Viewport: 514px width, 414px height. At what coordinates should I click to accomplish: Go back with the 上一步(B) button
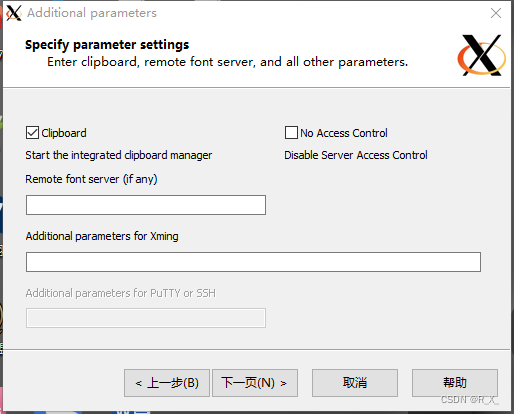(x=167, y=383)
